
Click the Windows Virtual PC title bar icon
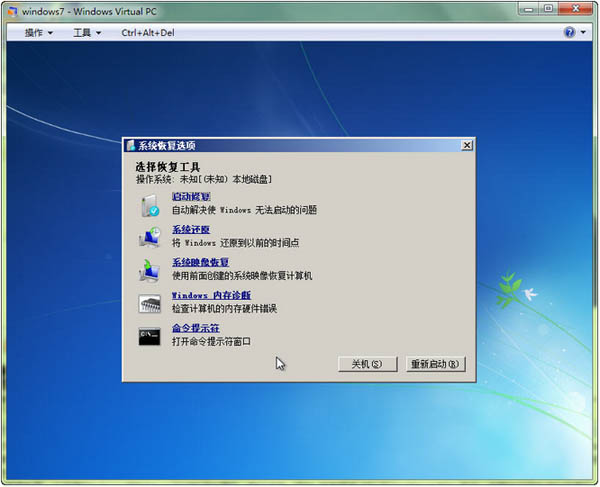11,9
